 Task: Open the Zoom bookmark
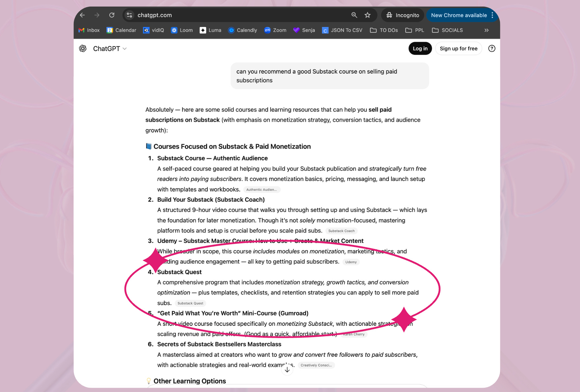[275, 30]
